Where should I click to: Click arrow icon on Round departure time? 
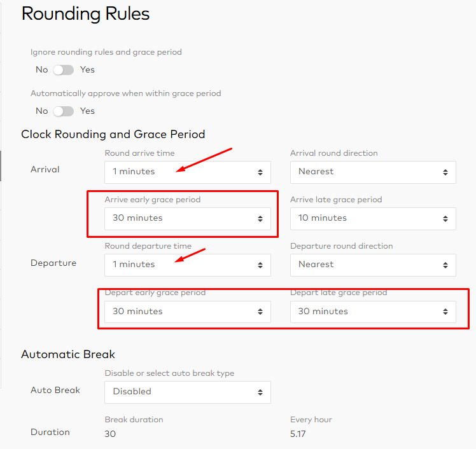click(260, 265)
